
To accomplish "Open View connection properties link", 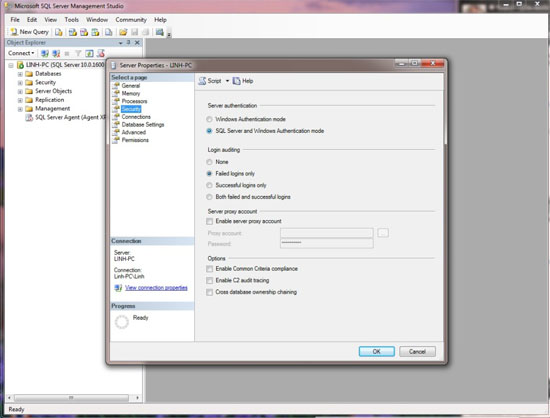I will pos(156,288).
